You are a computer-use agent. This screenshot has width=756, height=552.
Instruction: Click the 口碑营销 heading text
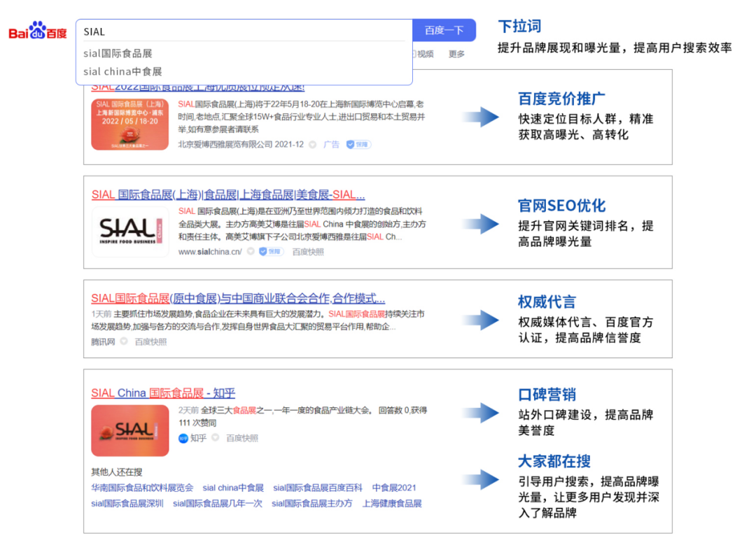point(547,395)
